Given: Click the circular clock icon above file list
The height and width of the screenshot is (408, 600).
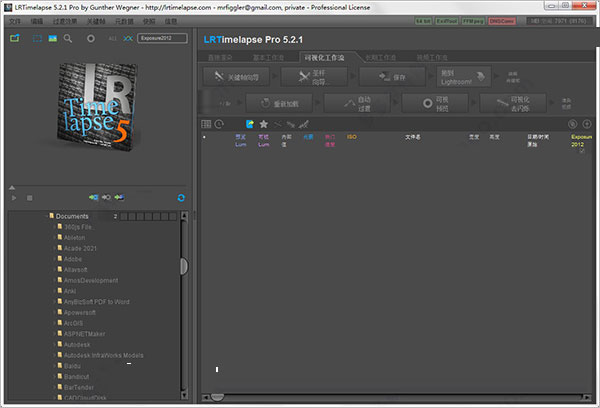Looking at the screenshot, I should tap(219, 124).
